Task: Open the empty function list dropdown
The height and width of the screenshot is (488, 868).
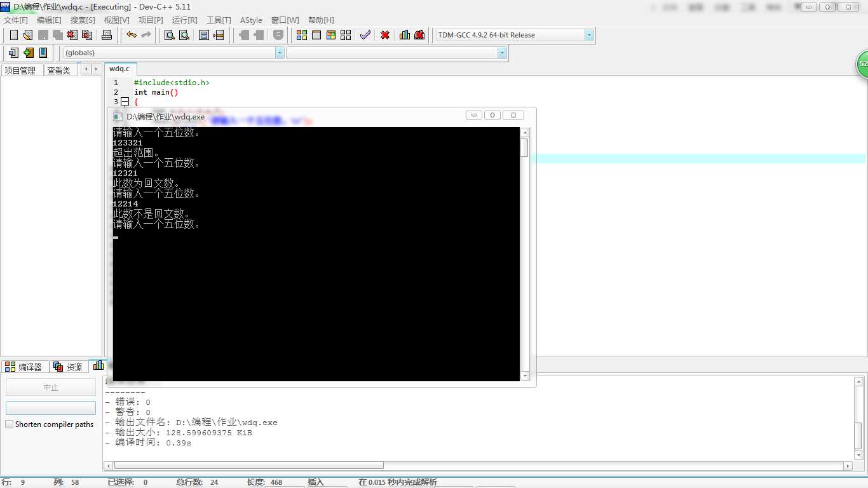Action: click(502, 53)
